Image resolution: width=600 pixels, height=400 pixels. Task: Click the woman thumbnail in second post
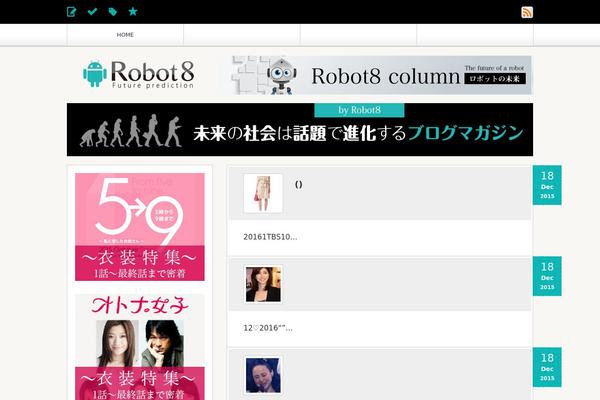point(263,284)
